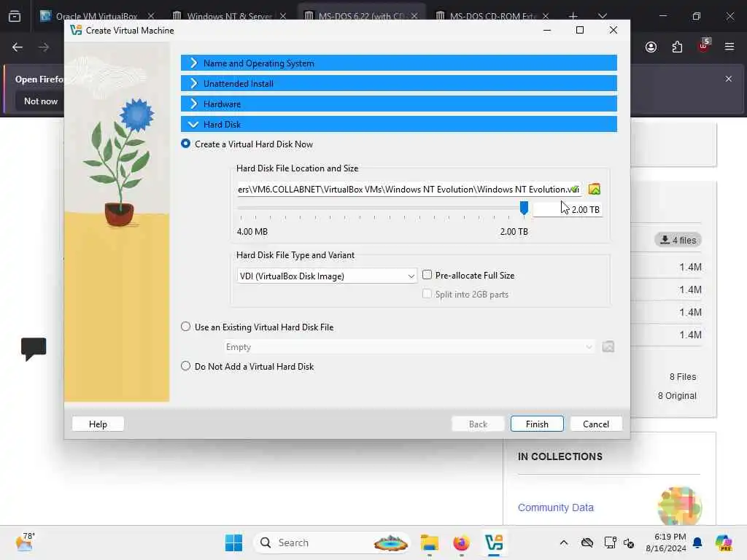
Task: Click the Community Data collection thumbnail
Action: [x=679, y=506]
